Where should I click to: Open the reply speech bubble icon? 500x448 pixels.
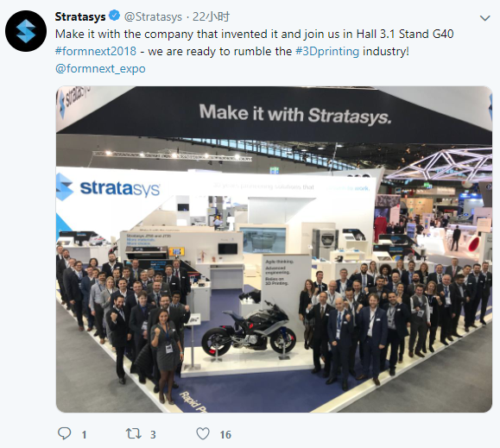[64, 433]
